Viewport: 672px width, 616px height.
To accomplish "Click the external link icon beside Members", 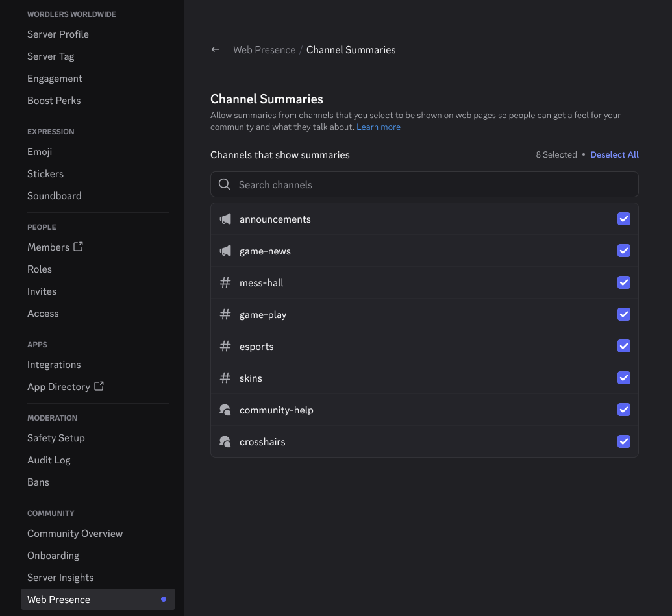I will [78, 246].
